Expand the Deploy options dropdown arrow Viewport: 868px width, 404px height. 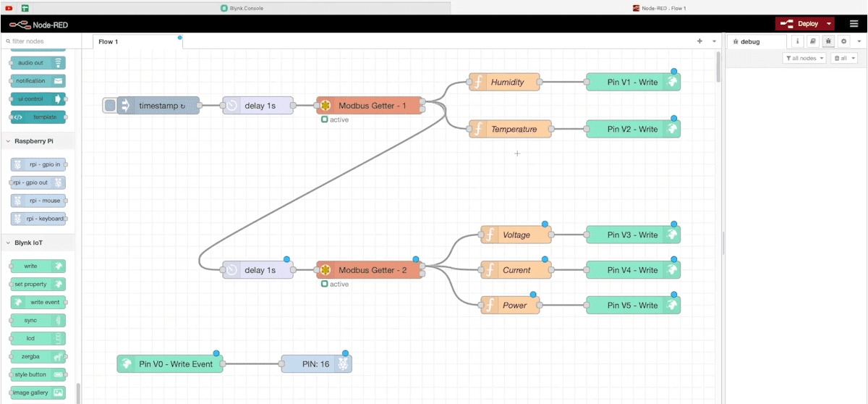click(828, 24)
